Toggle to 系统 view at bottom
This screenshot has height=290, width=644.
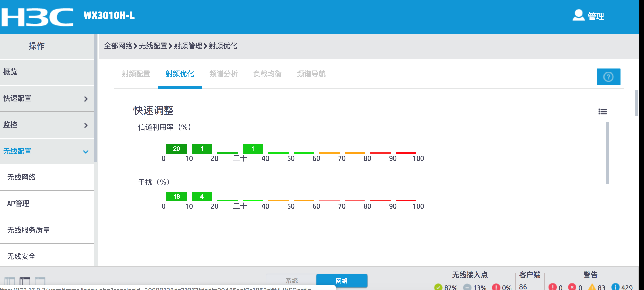291,281
